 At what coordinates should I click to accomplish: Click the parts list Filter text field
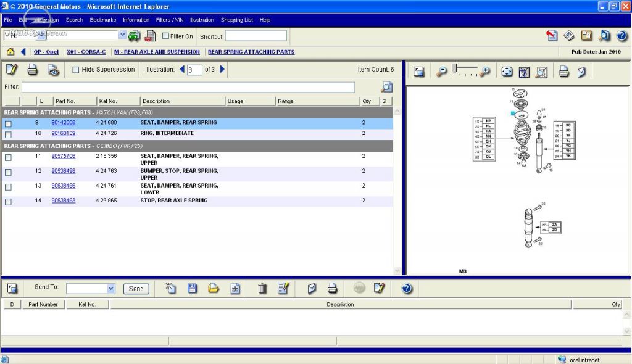[x=188, y=86]
